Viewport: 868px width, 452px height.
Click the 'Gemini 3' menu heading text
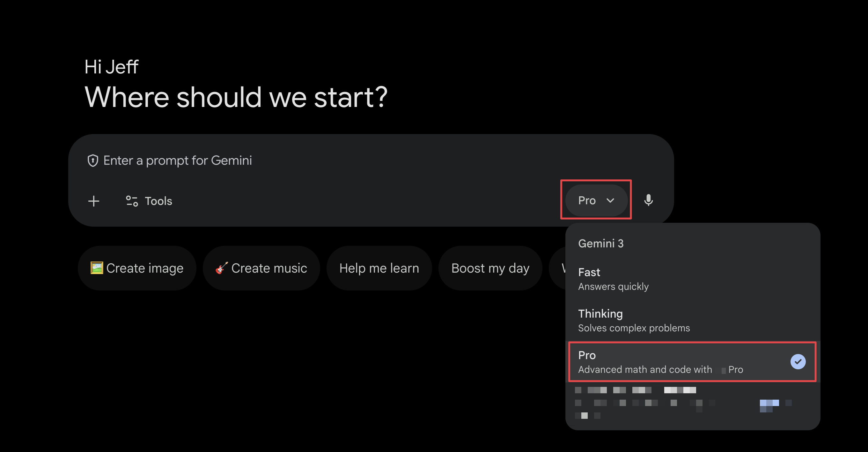pyautogui.click(x=601, y=244)
